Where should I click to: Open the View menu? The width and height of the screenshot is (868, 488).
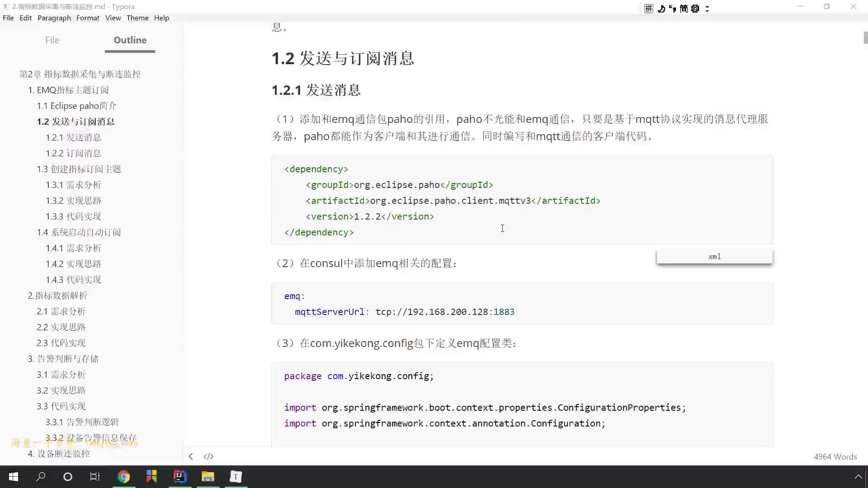pos(113,18)
